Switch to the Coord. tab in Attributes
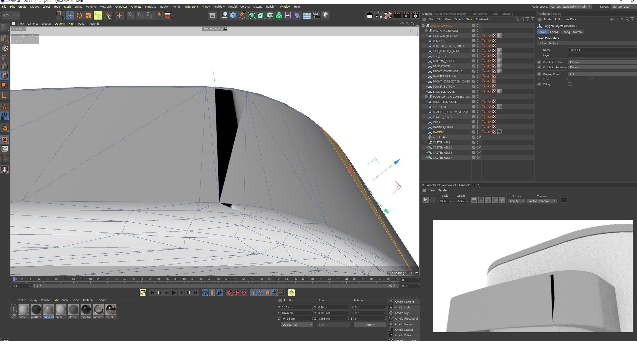637x364 pixels. 554,32
